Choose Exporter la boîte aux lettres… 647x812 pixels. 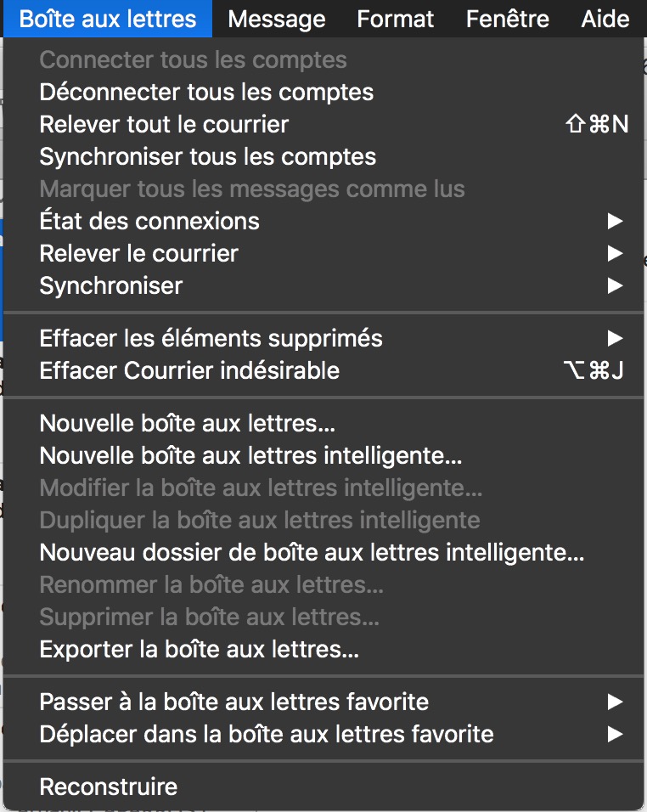pyautogui.click(x=199, y=651)
